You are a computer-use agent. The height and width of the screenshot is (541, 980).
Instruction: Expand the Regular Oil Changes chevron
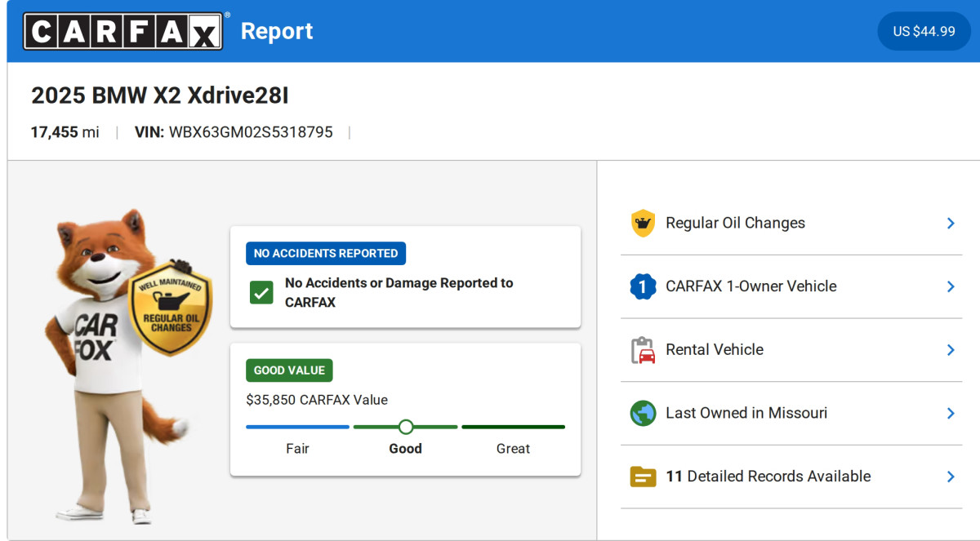pyautogui.click(x=951, y=223)
